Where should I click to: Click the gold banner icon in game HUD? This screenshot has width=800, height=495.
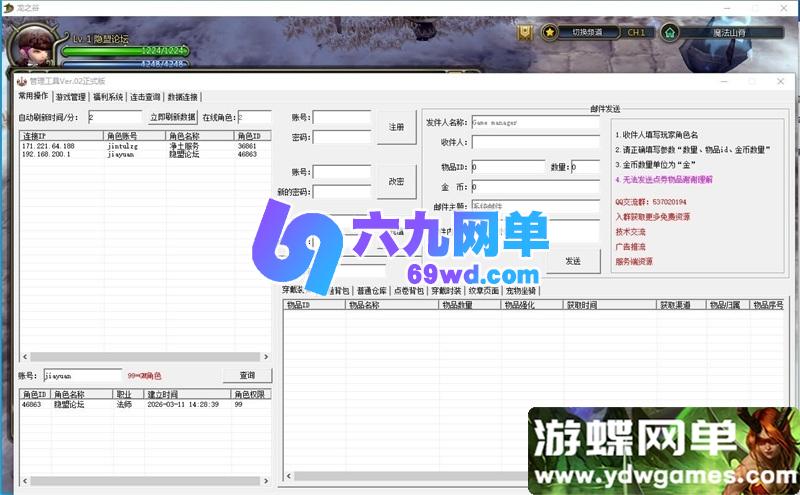524,33
